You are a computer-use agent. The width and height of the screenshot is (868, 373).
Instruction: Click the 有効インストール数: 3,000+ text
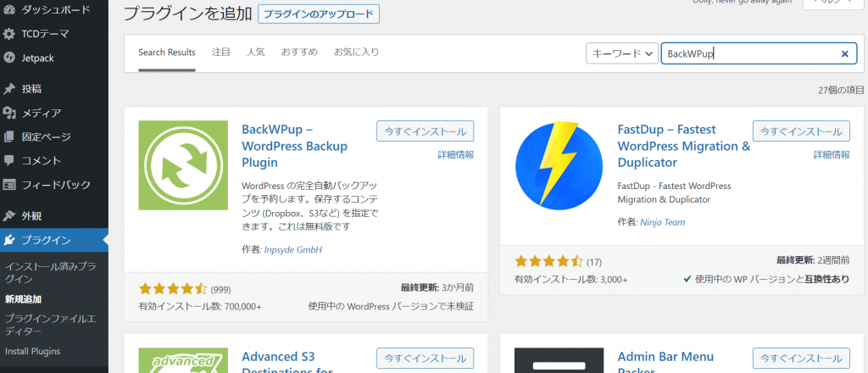(571, 279)
